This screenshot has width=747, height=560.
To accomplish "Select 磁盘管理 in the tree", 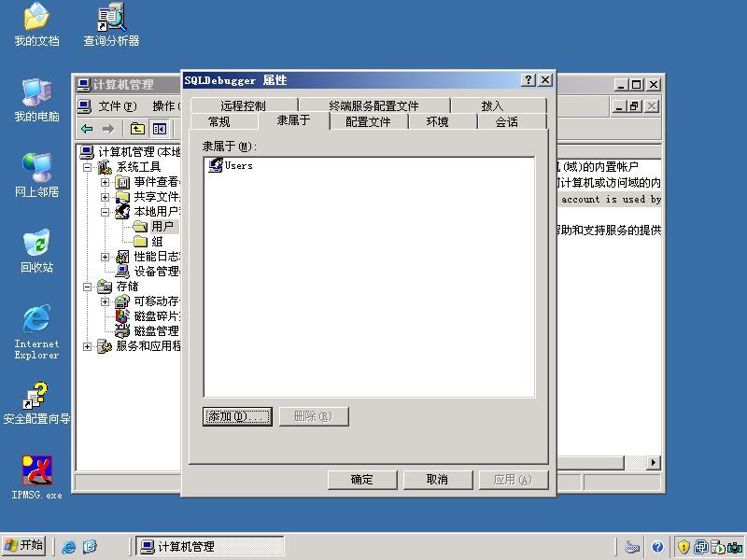I will point(148,331).
